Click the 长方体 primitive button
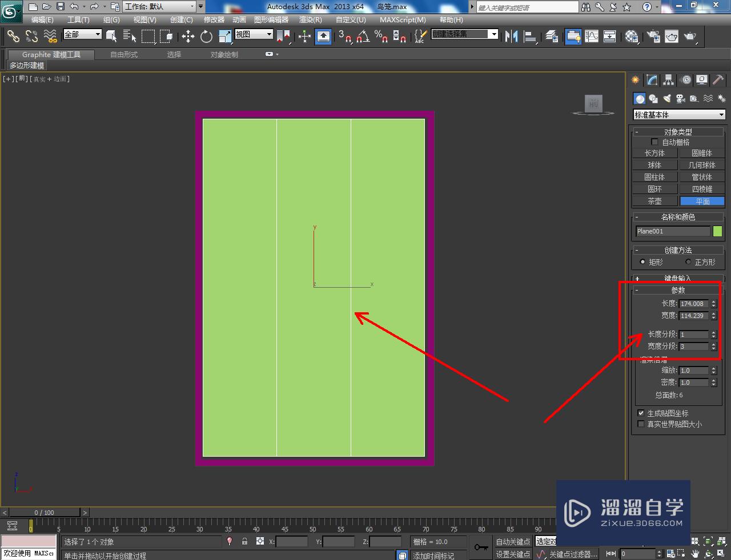 coord(654,153)
